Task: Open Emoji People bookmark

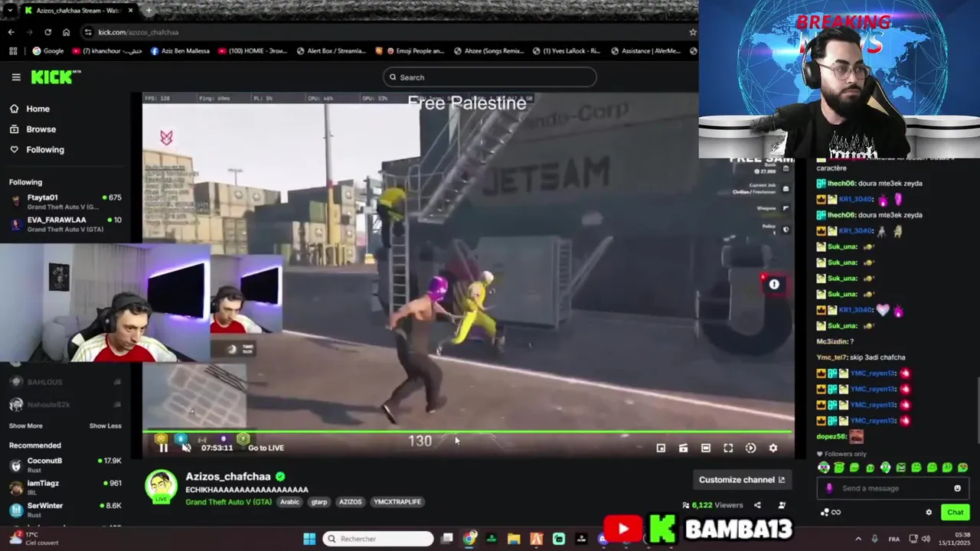Action: click(410, 51)
